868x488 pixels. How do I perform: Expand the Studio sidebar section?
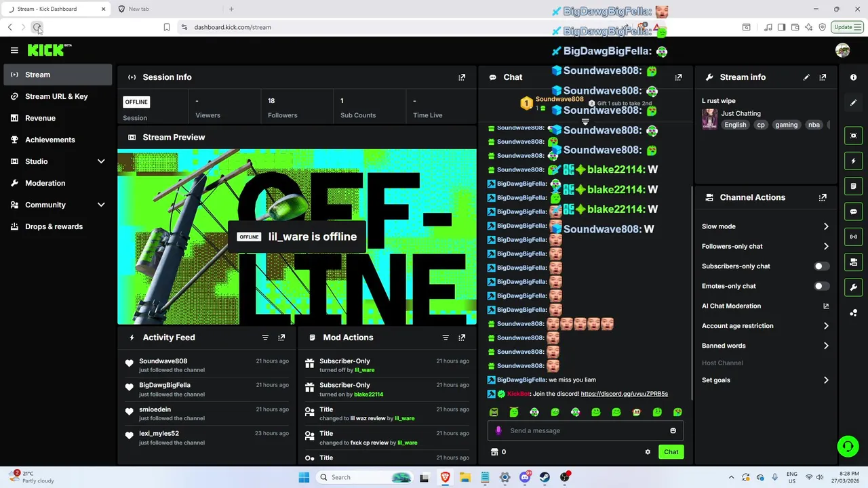(101, 161)
